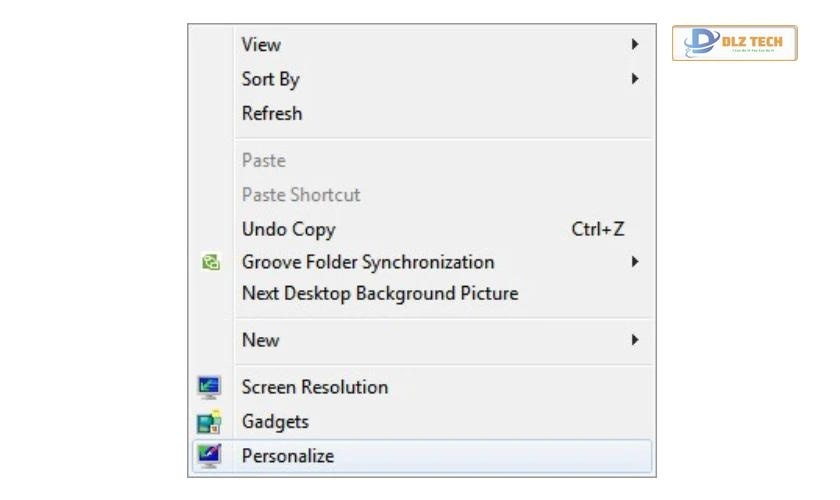
Task: Click the Gadgets icon in the menu
Action: click(x=209, y=422)
